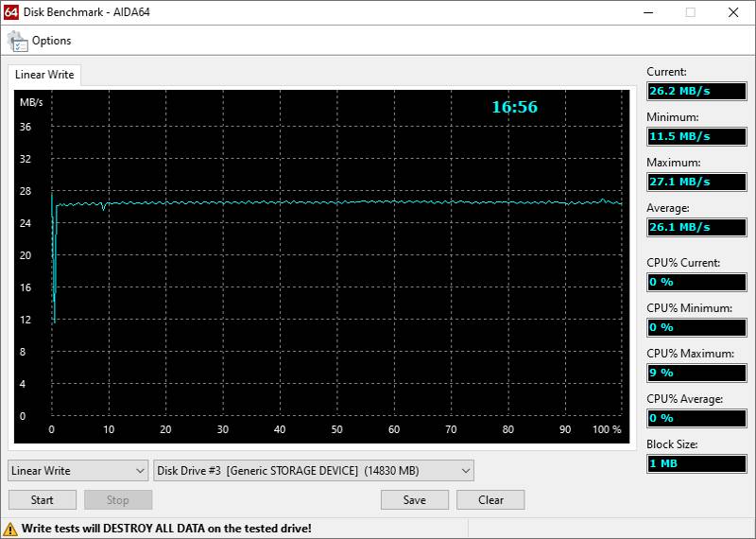
Task: Click the 16:56 elapsed timer on graph
Action: (x=514, y=108)
